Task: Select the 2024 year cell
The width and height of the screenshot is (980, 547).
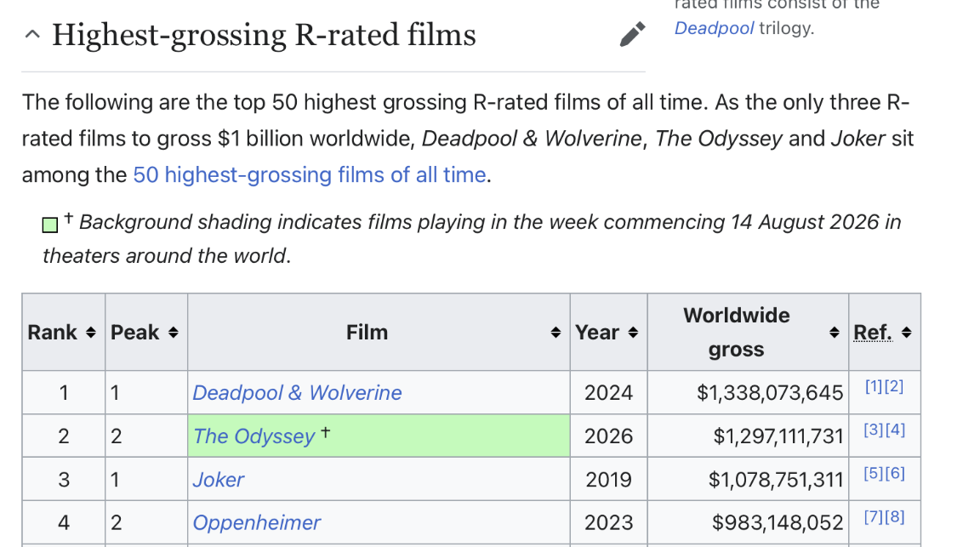Action: 609,392
